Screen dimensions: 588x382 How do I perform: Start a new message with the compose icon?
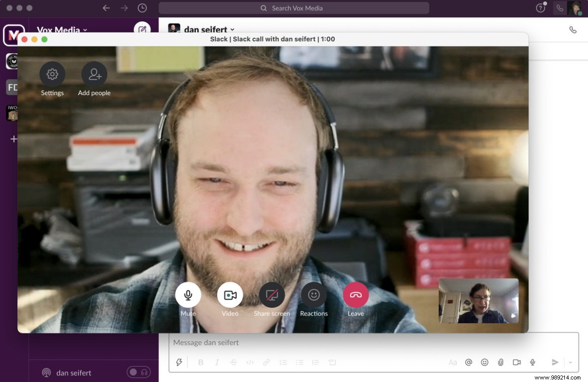[142, 30]
